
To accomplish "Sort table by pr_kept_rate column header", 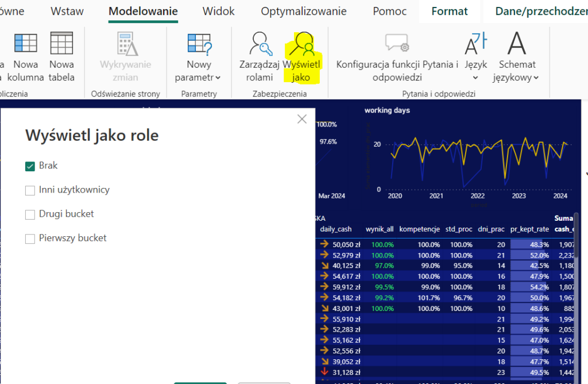I will pos(529,229).
